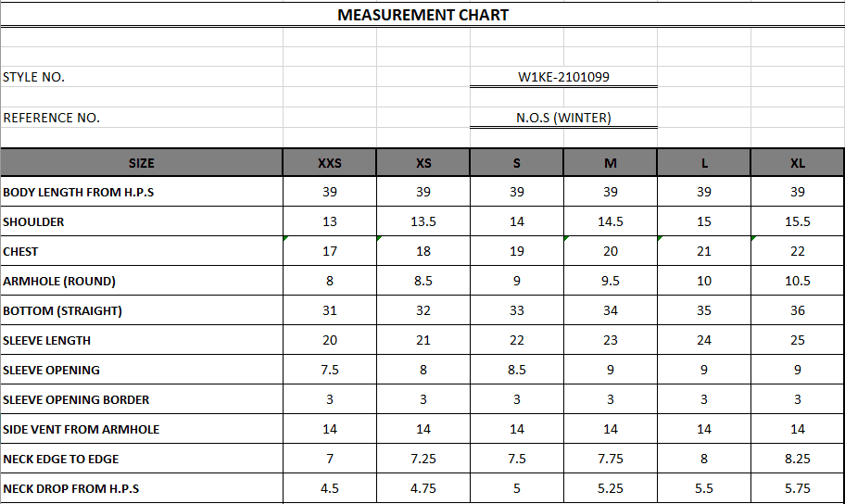
Task: Click the STYLE NO. label cell
Action: pos(34,78)
